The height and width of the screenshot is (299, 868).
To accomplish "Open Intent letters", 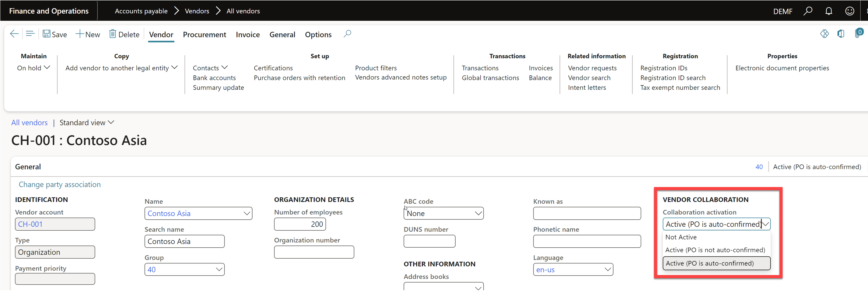I will (587, 88).
